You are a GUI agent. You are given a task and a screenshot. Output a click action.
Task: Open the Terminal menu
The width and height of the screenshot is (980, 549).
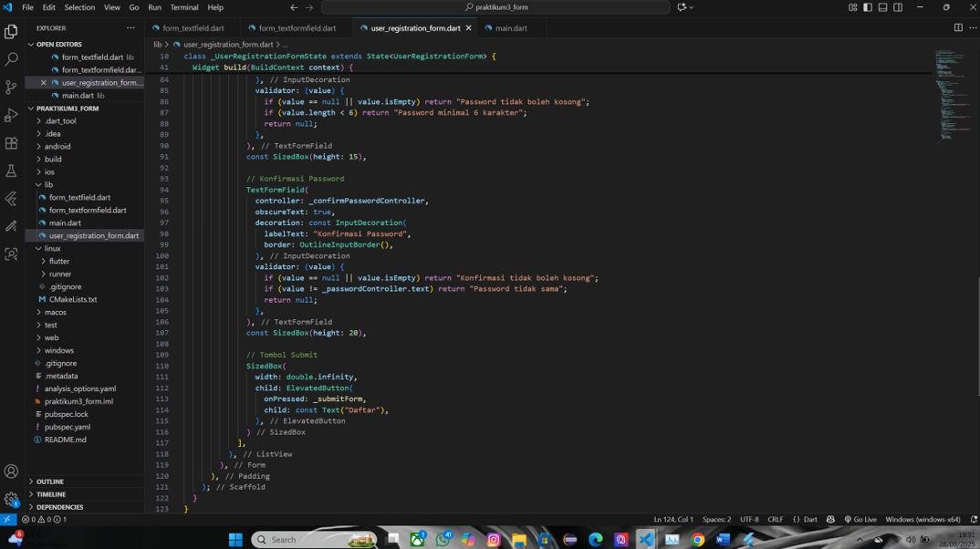[x=183, y=7]
